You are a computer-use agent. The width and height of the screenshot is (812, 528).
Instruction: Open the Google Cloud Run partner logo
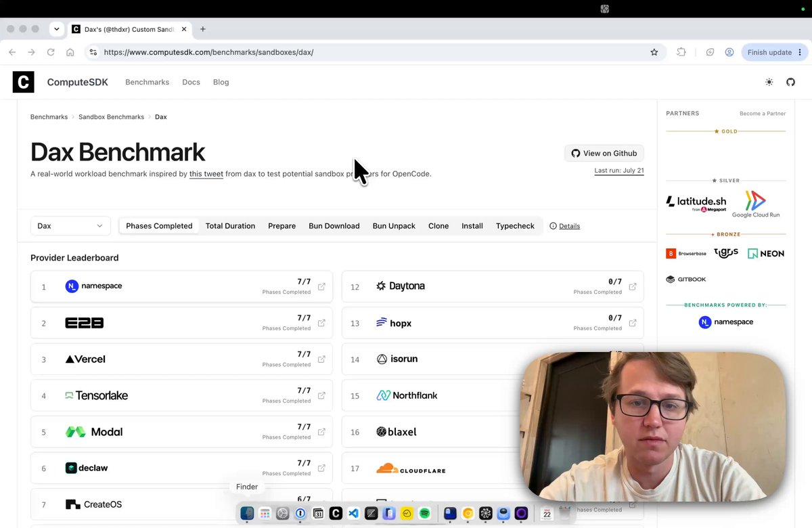point(755,204)
